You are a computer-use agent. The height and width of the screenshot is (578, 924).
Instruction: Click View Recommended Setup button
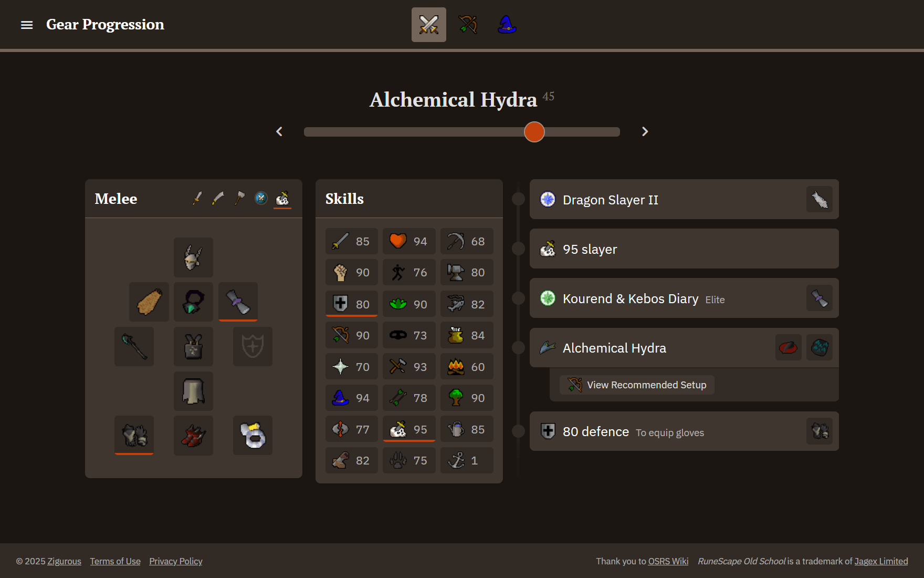coord(637,385)
